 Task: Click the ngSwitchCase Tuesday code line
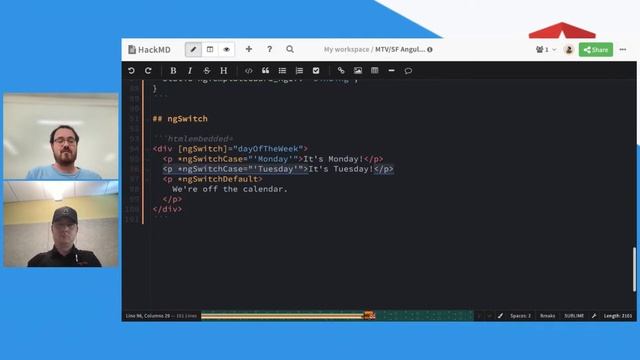point(278,169)
